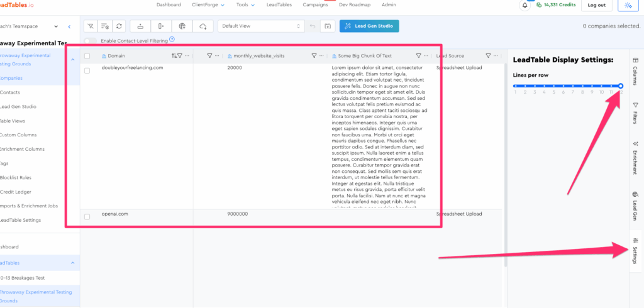Click the refresh table icon
The height and width of the screenshot is (308, 644).
(119, 26)
